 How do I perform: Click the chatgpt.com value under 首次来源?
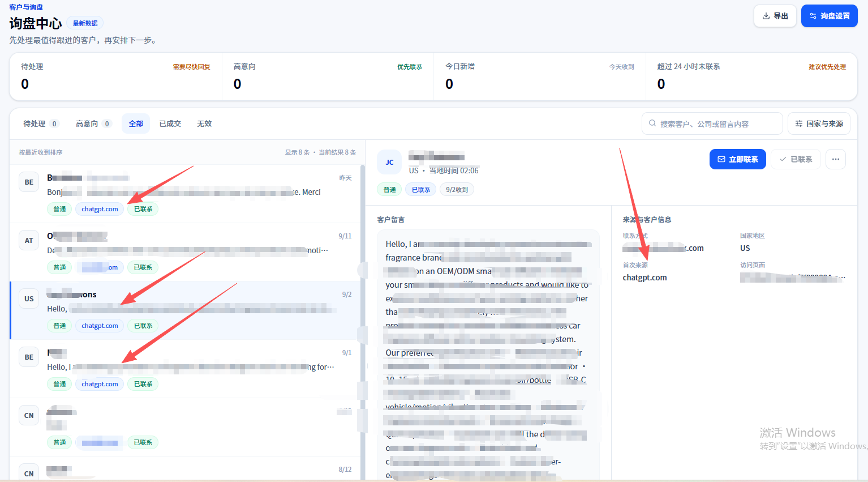645,278
